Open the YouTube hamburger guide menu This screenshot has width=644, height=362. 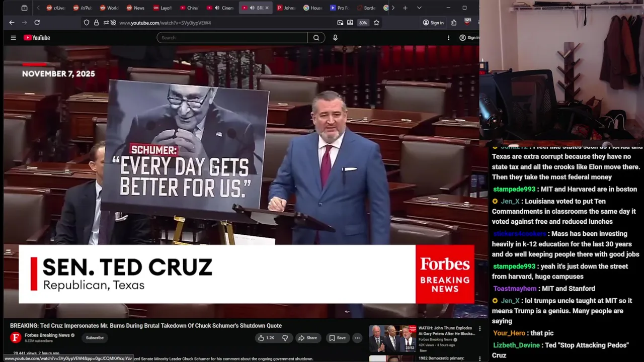point(14,38)
